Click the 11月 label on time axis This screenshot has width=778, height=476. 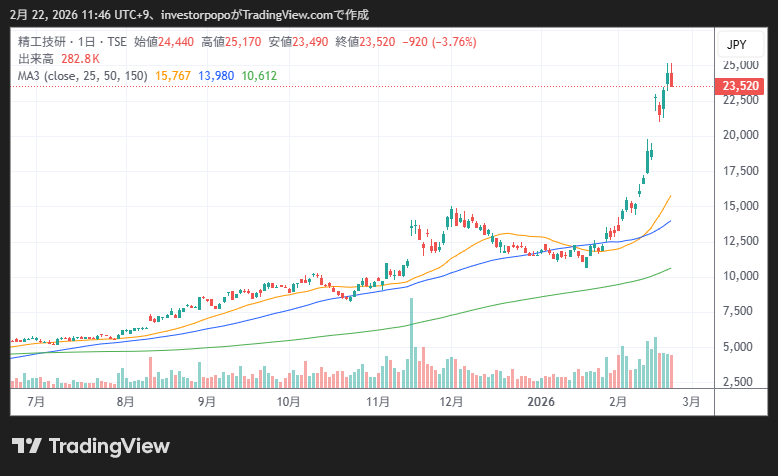[x=378, y=401]
